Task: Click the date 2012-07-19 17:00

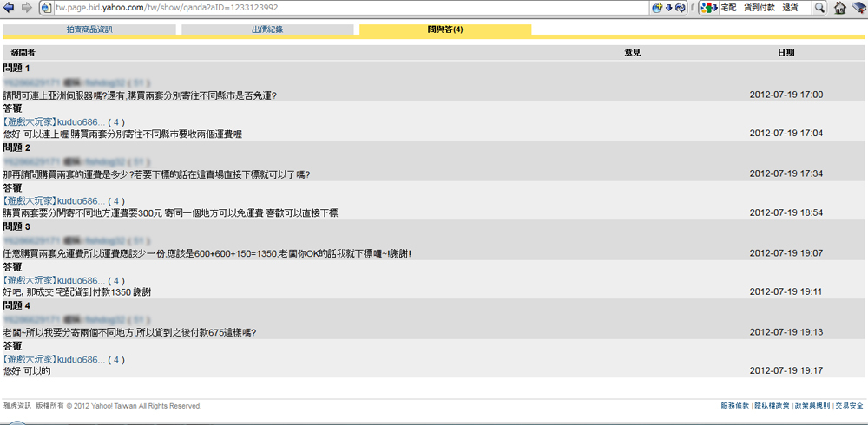Action: [786, 95]
